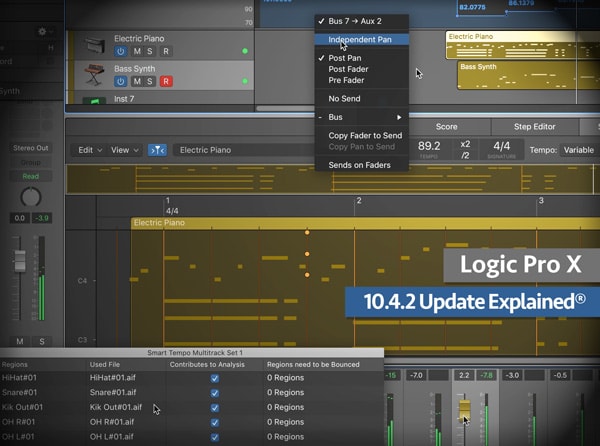Open the View dropdown menu
This screenshot has height=446, width=600.
point(124,150)
